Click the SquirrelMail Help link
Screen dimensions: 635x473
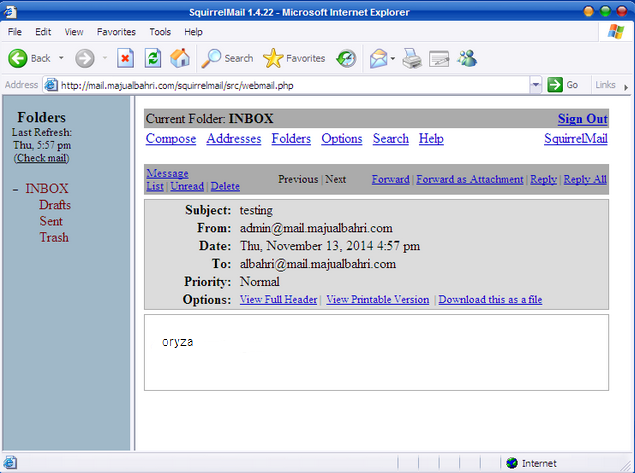431,138
